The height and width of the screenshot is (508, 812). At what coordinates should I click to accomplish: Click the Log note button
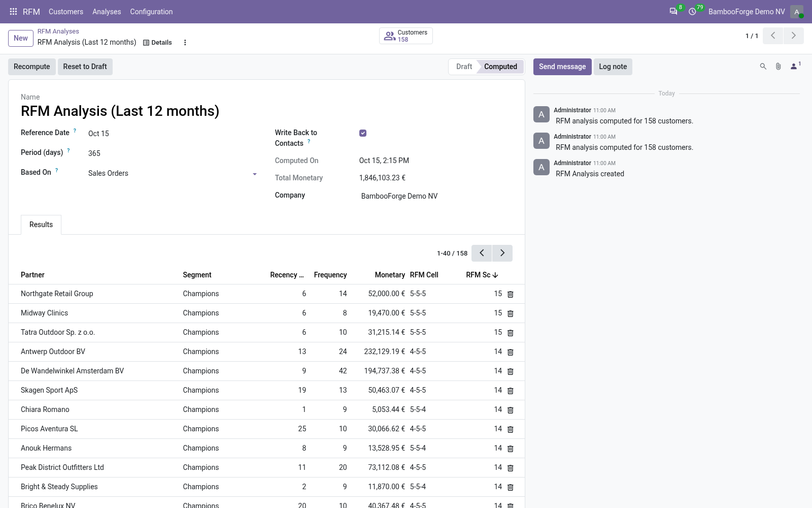pos(613,67)
